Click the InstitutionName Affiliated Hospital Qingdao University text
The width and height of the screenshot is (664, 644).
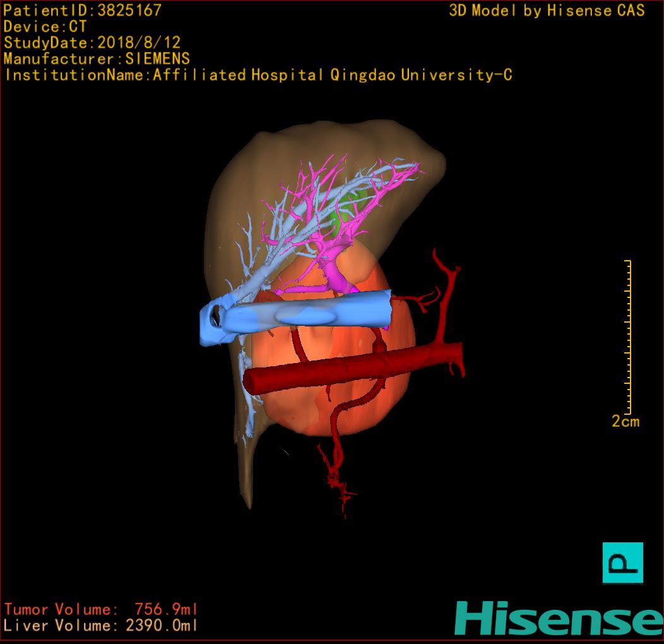click(x=258, y=75)
